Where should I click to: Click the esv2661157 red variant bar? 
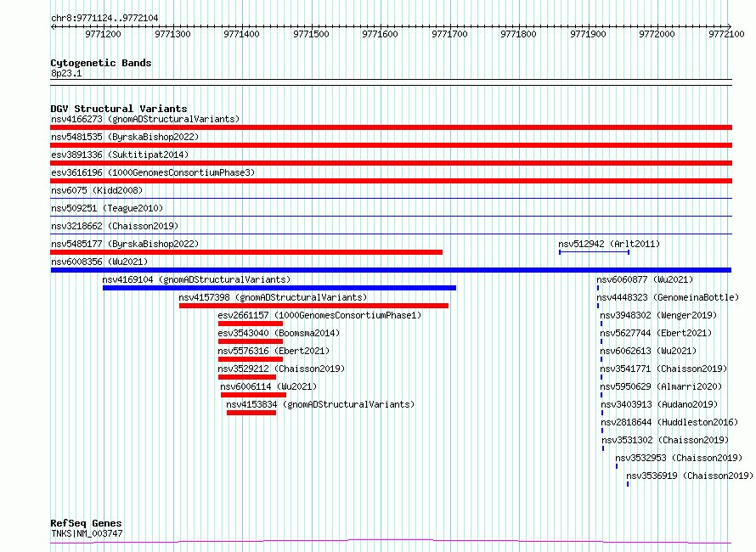coord(251,324)
